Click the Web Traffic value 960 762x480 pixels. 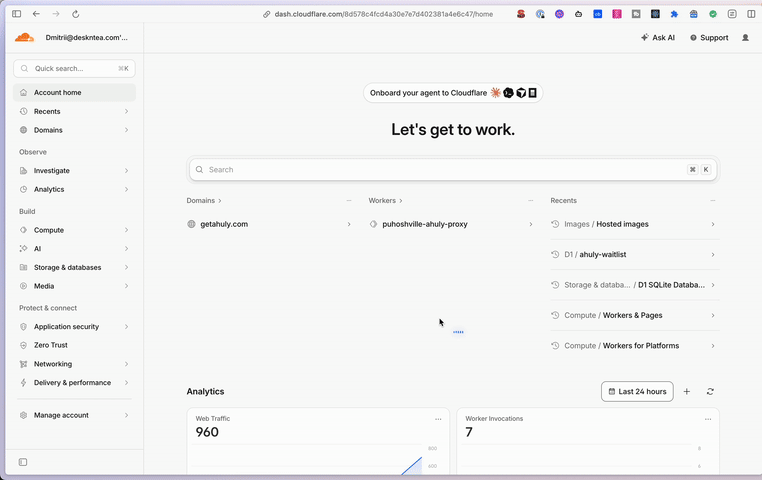207,432
